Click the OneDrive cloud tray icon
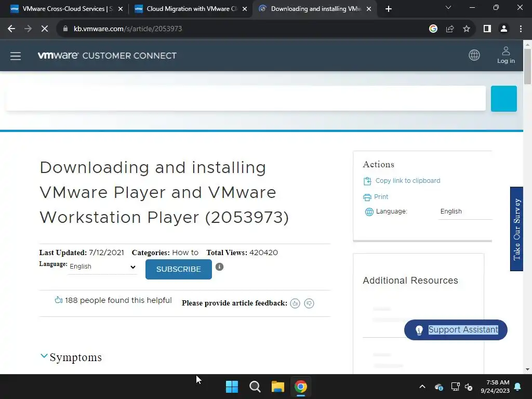Viewport: 532px width, 399px height. pyautogui.click(x=438, y=387)
